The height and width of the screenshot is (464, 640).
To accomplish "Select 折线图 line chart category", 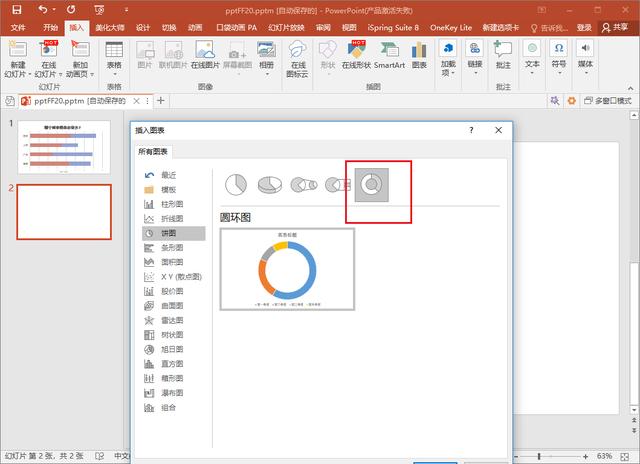I will pyautogui.click(x=172, y=218).
